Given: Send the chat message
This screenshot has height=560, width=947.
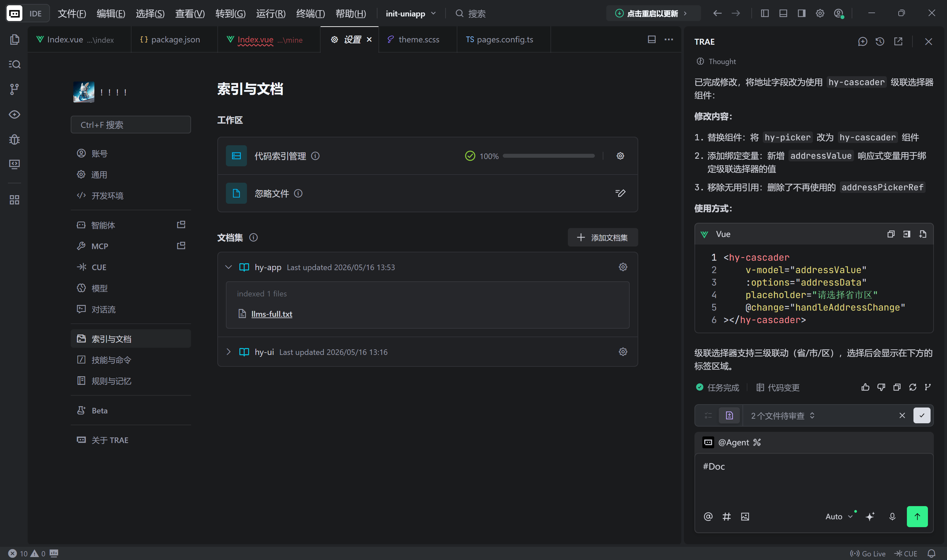Looking at the screenshot, I should [x=917, y=516].
